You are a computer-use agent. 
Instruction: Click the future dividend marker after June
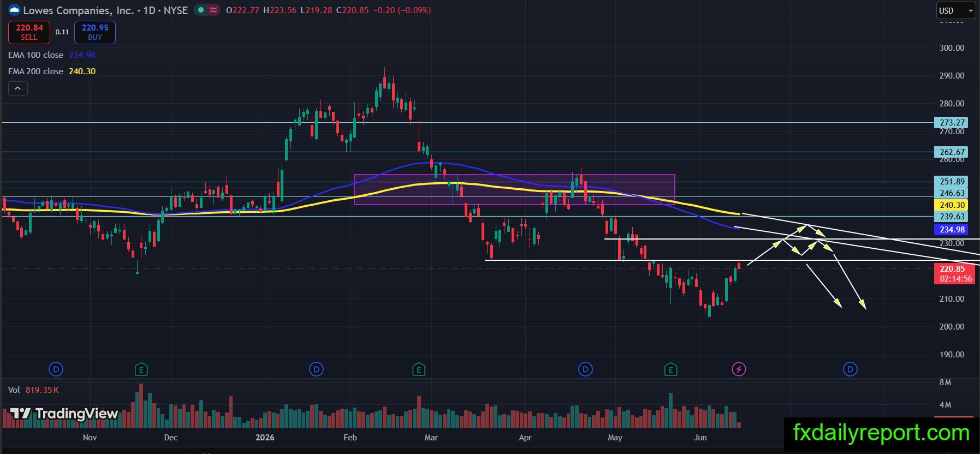pos(850,369)
